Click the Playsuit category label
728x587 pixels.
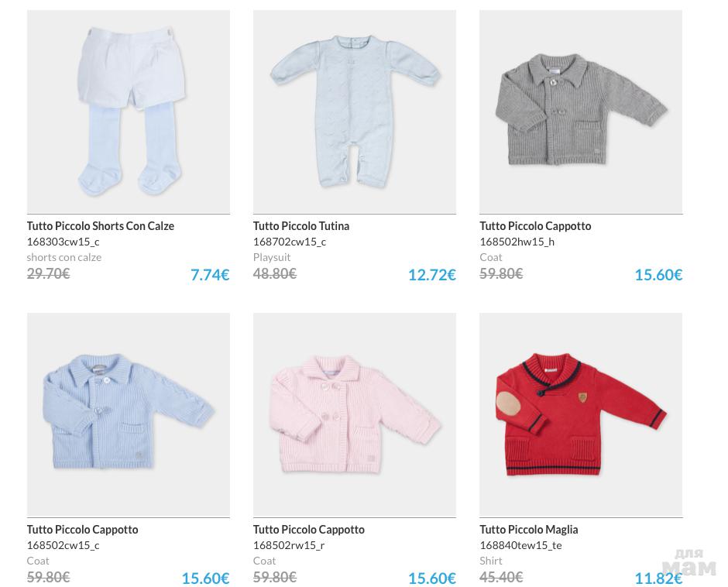coord(272,257)
